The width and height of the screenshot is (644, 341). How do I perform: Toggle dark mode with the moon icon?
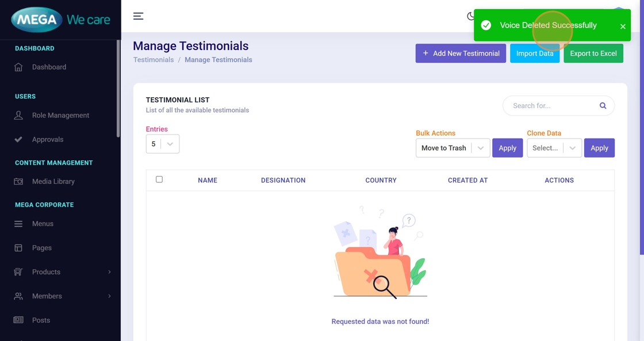coord(470,16)
